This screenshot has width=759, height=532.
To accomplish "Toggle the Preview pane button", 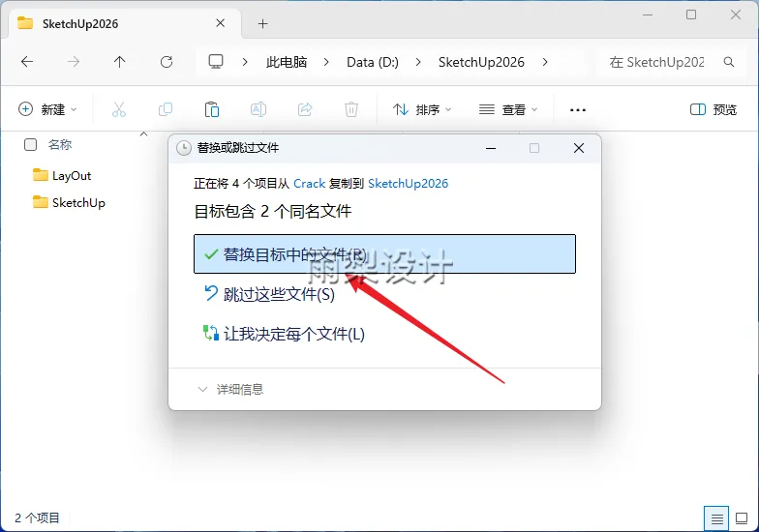I will [x=713, y=110].
